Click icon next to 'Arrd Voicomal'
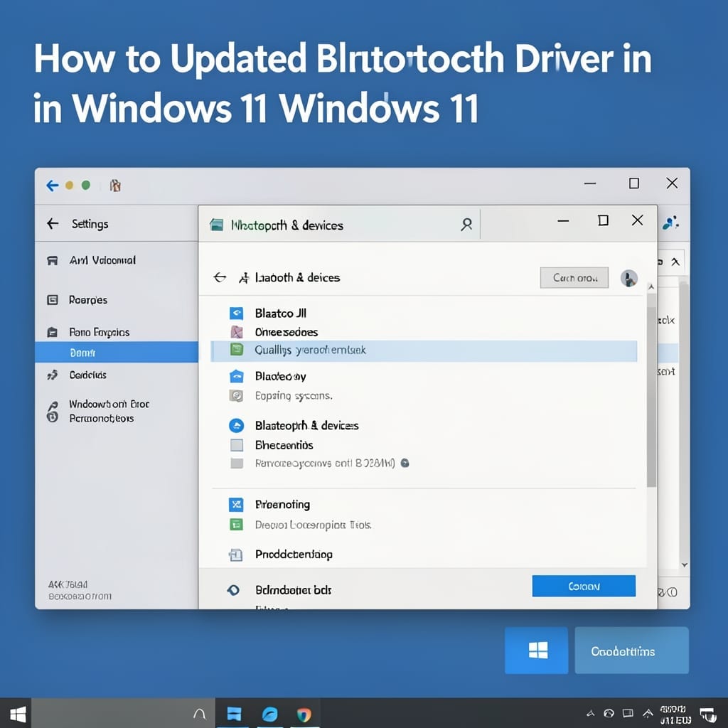The image size is (728, 728). (53, 260)
